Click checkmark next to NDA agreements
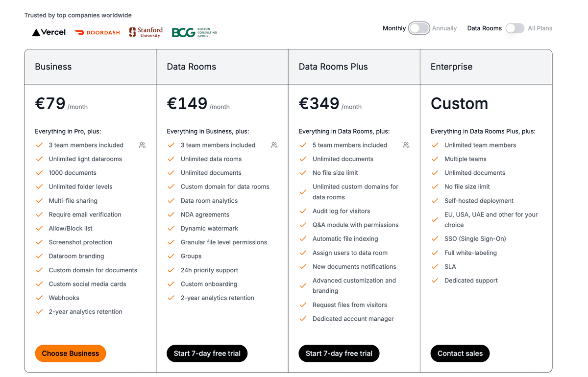The height and width of the screenshot is (377, 588). (x=171, y=214)
